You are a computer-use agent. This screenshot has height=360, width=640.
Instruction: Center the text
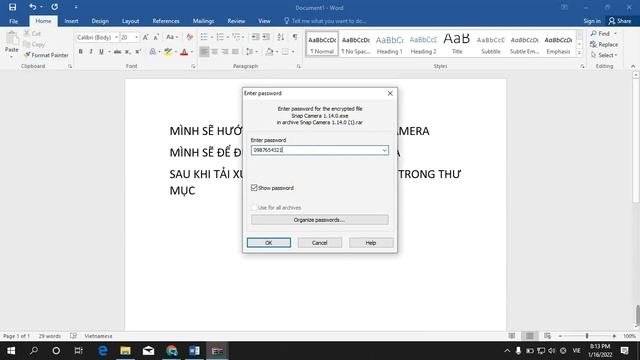click(214, 51)
